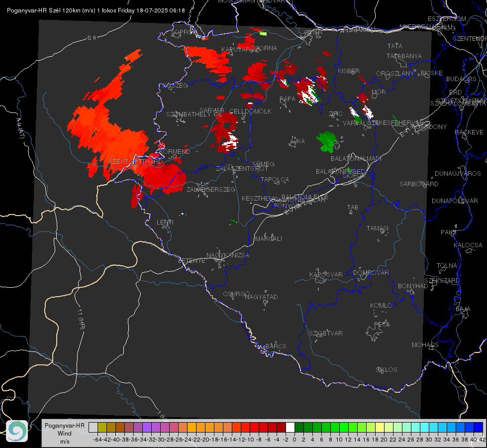This screenshot has height=448, width=487.
Task: Click the TATA city label
Action: [x=395, y=46]
